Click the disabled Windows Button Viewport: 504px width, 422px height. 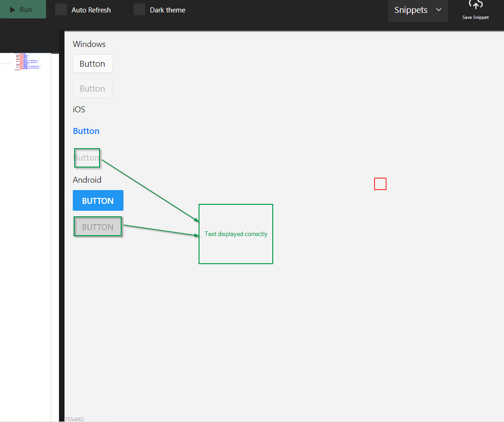pyautogui.click(x=93, y=88)
